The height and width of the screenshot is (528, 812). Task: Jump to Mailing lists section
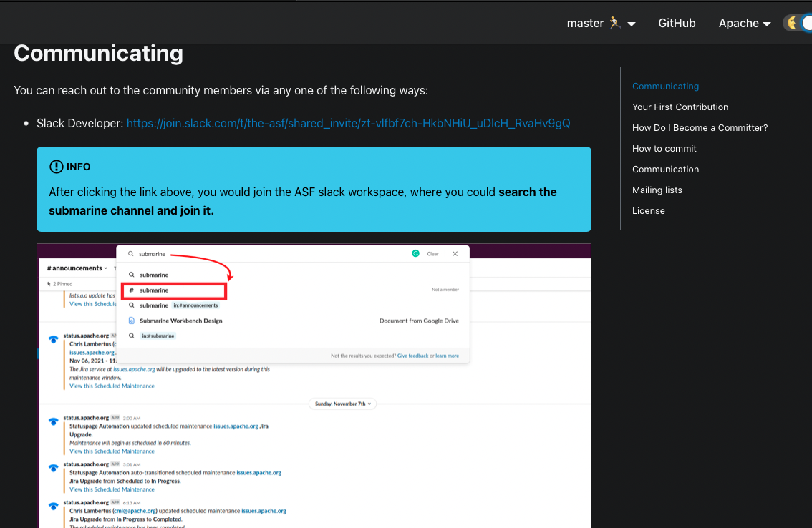(657, 190)
